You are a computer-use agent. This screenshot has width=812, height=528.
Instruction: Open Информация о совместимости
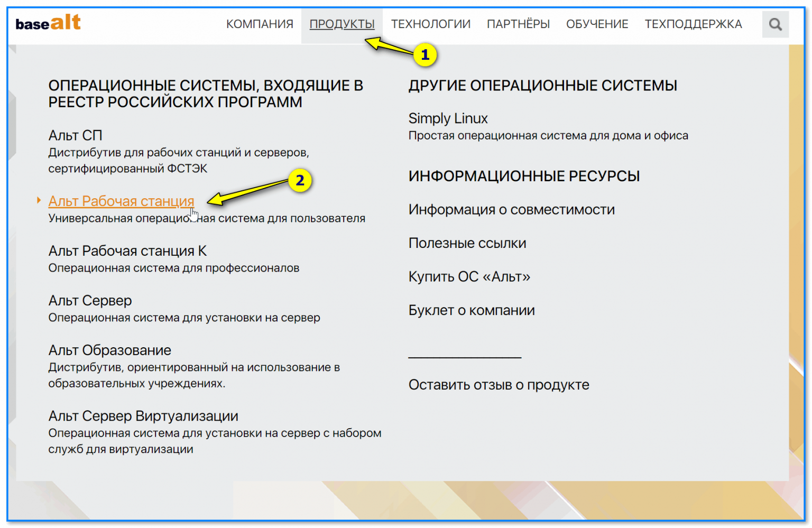point(511,210)
